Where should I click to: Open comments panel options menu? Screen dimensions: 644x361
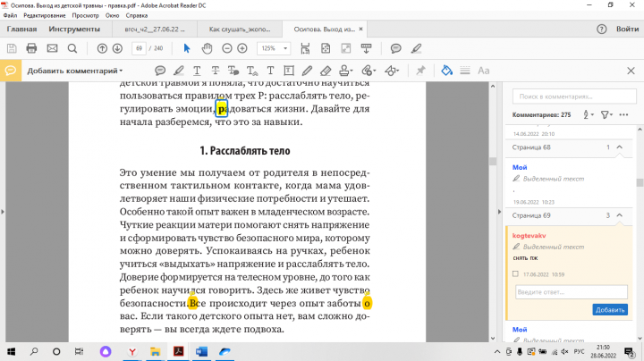point(623,115)
